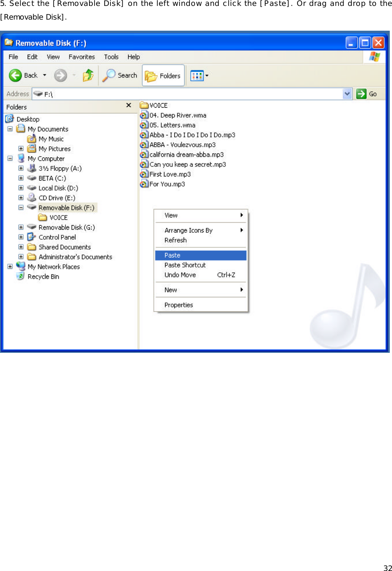
Task: Click Refresh in the context menu
Action: [201, 240]
